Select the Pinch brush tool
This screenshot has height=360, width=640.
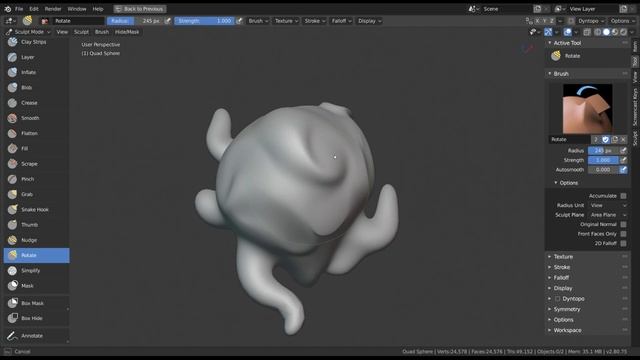(36, 179)
